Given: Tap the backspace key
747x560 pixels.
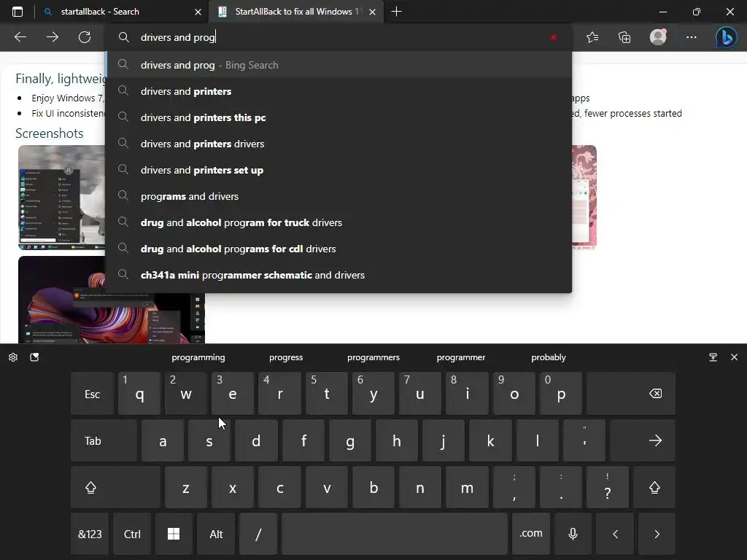Looking at the screenshot, I should point(631,394).
